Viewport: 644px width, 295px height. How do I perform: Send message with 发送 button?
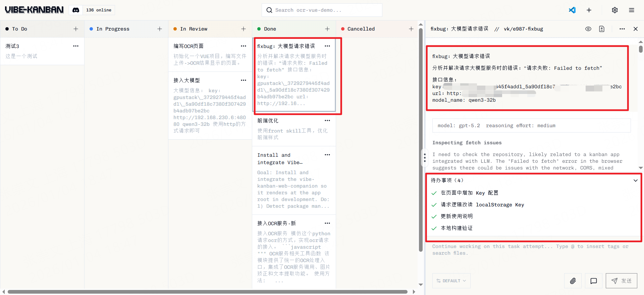click(x=622, y=281)
